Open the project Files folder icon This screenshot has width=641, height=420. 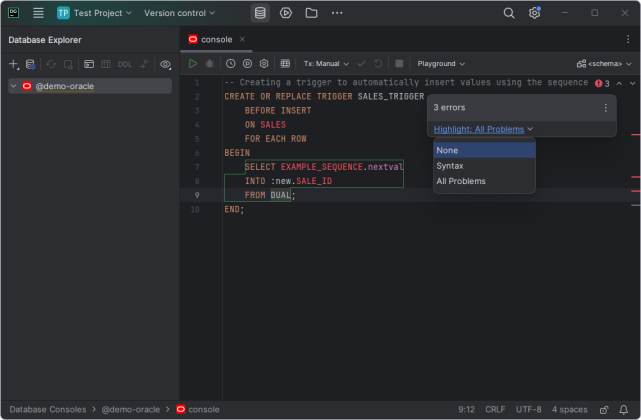tap(311, 13)
